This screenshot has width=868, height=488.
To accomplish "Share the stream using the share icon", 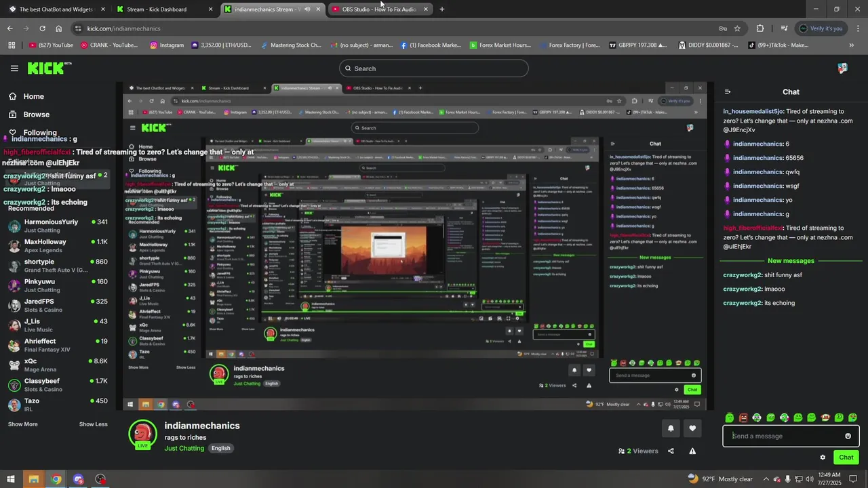I will (671, 451).
